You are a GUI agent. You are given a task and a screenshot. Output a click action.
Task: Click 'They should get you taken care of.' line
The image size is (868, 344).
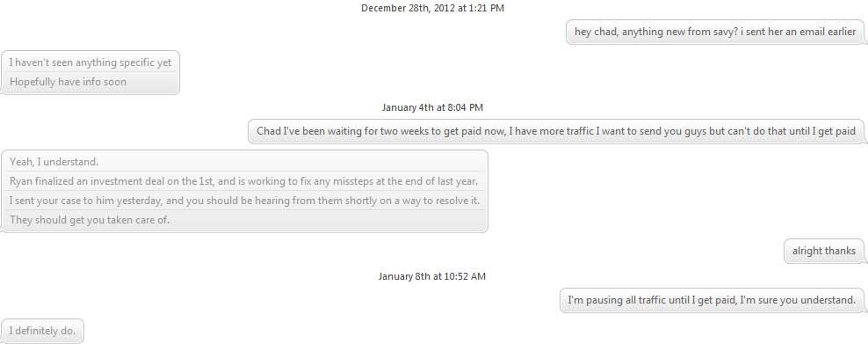(89, 220)
